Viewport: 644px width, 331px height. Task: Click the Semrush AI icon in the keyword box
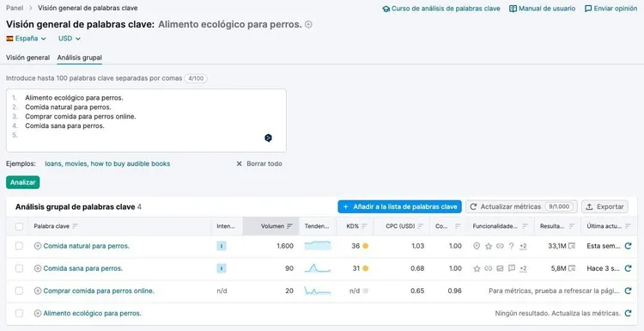click(x=268, y=138)
